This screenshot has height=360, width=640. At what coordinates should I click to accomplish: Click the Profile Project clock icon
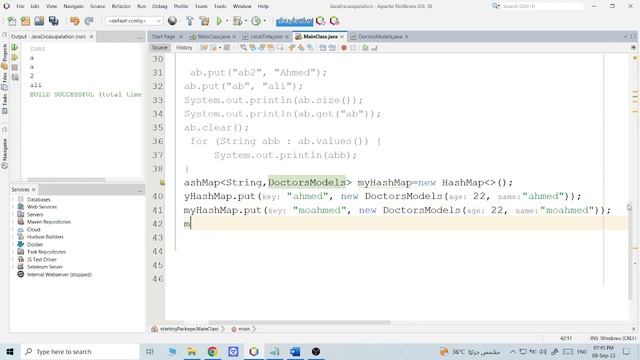256,21
